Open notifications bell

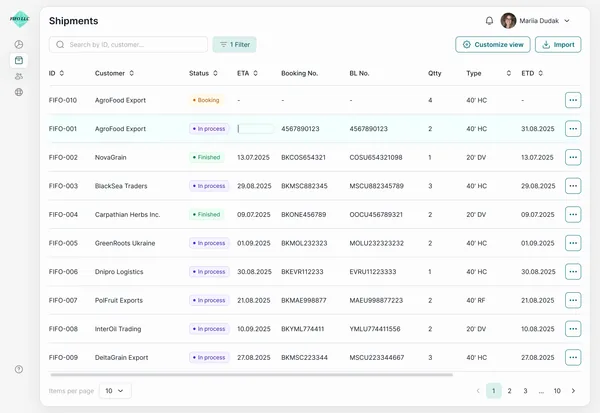point(489,21)
